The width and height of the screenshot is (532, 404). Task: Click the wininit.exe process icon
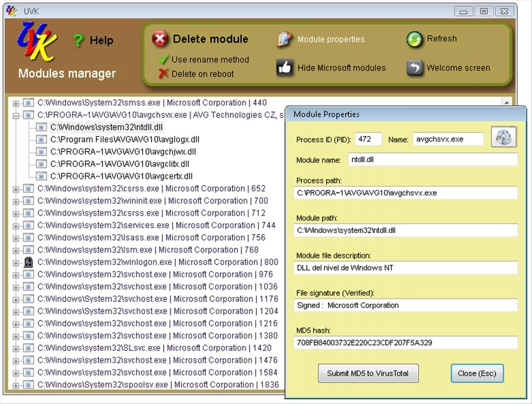28,201
